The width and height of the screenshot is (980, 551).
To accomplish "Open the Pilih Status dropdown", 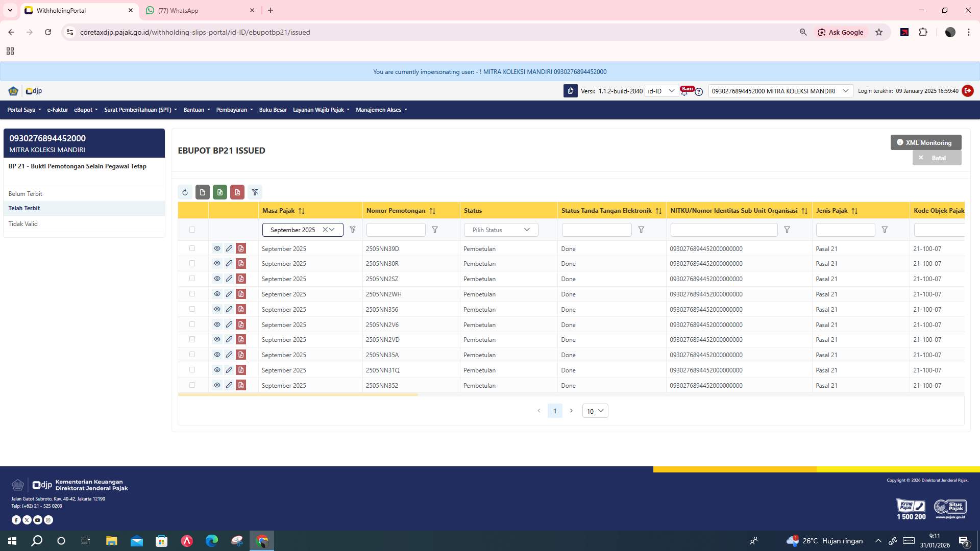I will 500,230.
